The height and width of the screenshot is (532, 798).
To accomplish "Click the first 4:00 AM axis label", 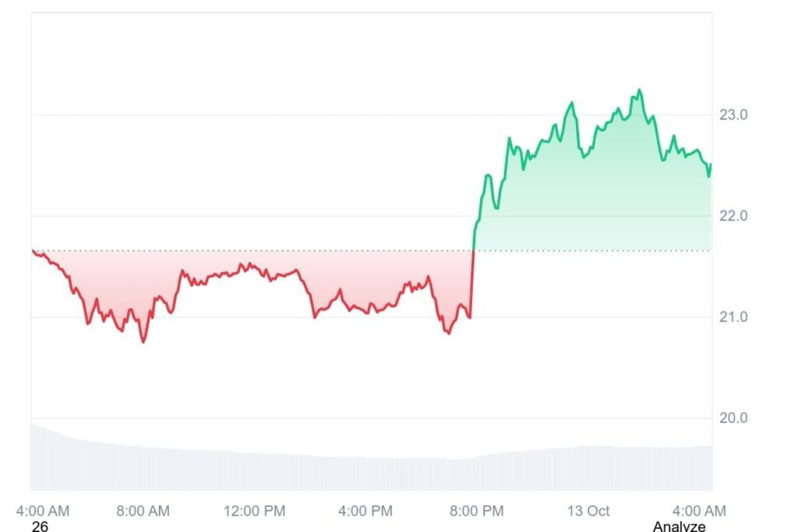I will point(43,511).
